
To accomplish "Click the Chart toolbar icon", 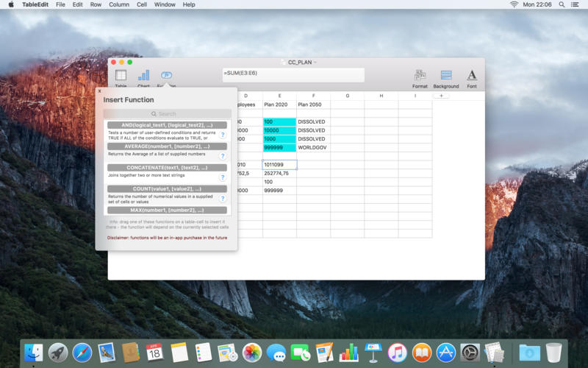I will click(143, 77).
